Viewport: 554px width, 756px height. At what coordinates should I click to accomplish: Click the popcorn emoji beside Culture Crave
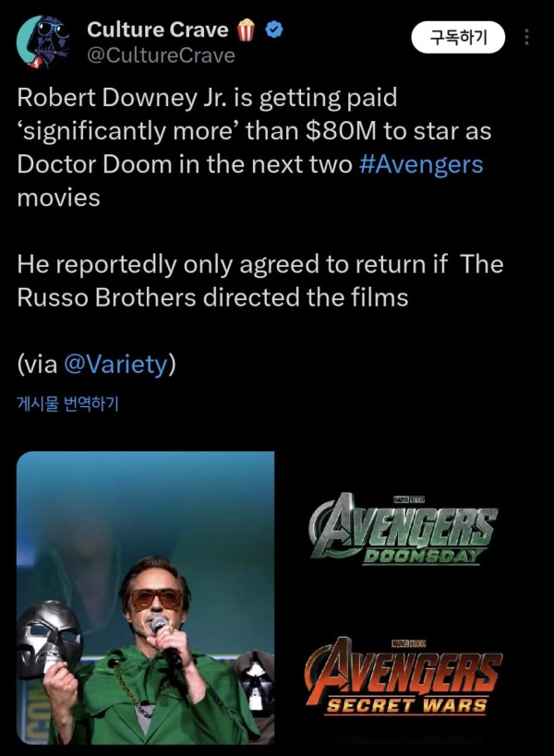click(x=246, y=30)
